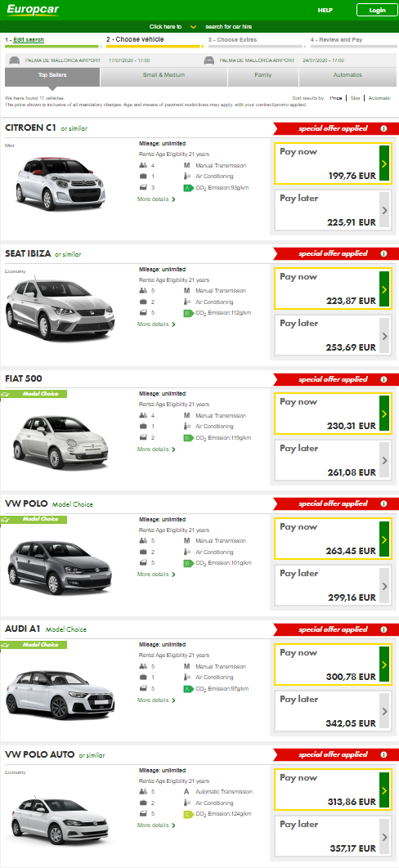
Task: Click Model Choice badge on Audi A1
Action: point(34,645)
